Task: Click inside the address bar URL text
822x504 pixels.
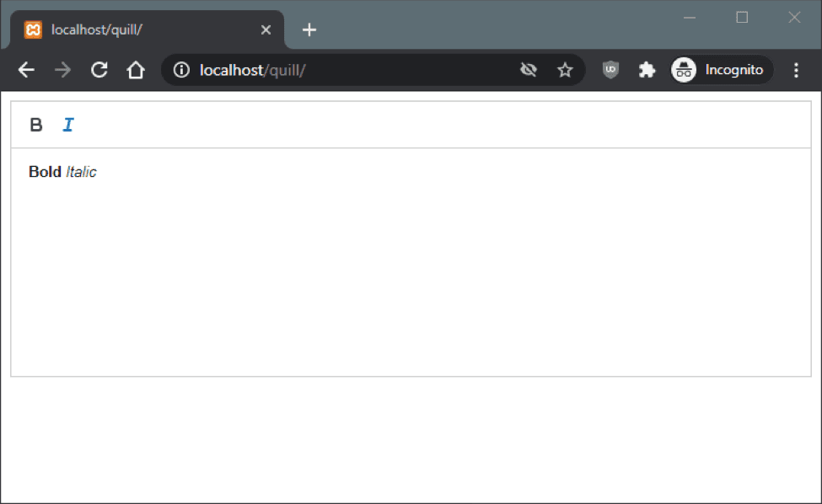Action: tap(253, 70)
